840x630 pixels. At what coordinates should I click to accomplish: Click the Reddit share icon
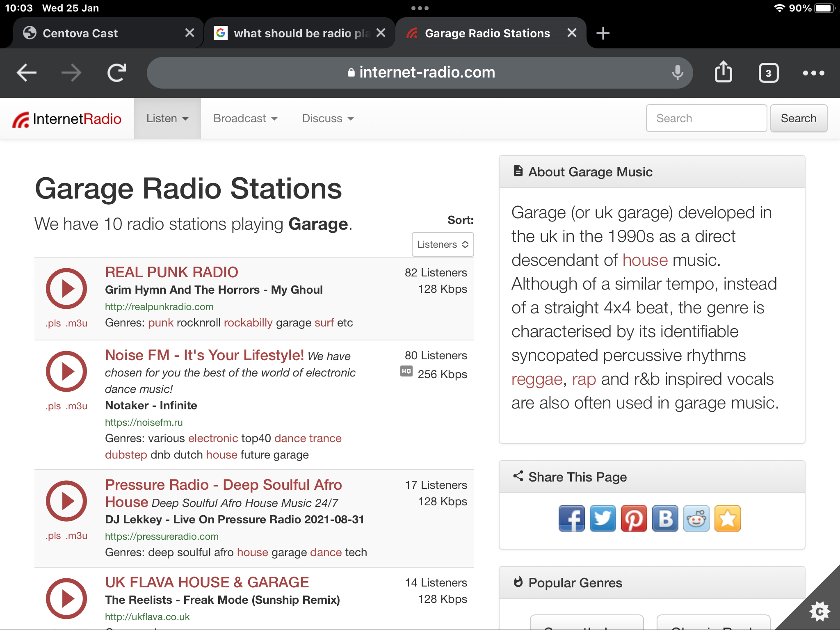pos(696,518)
